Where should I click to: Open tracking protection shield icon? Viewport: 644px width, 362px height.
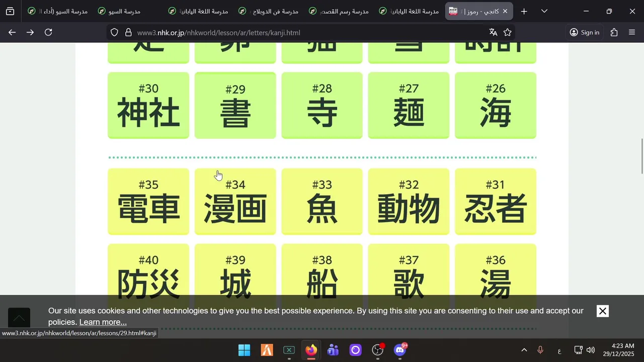pyautogui.click(x=114, y=32)
